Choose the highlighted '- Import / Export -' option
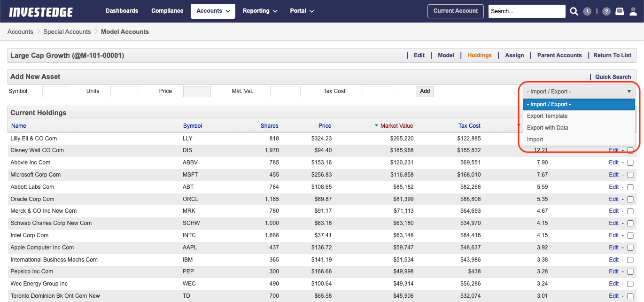The width and height of the screenshot is (644, 302). [579, 104]
